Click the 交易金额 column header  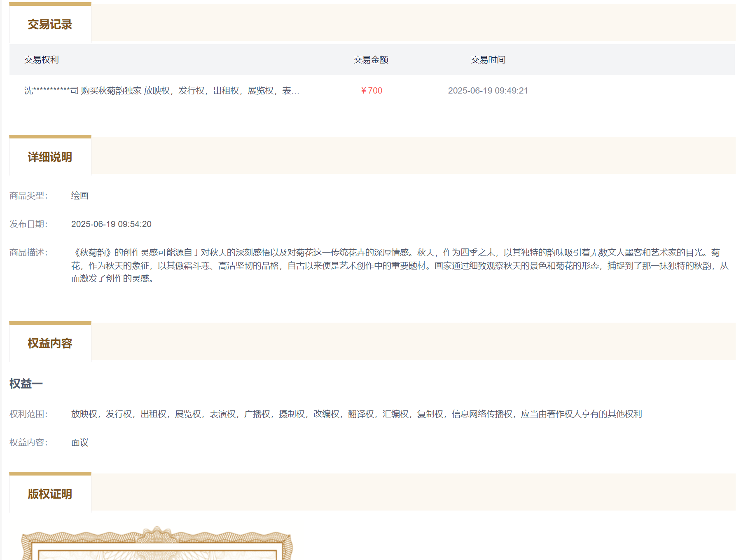(x=371, y=60)
